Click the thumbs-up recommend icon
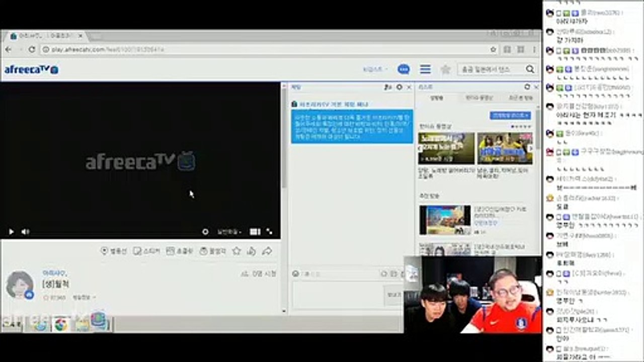644x362 pixels. [252, 251]
